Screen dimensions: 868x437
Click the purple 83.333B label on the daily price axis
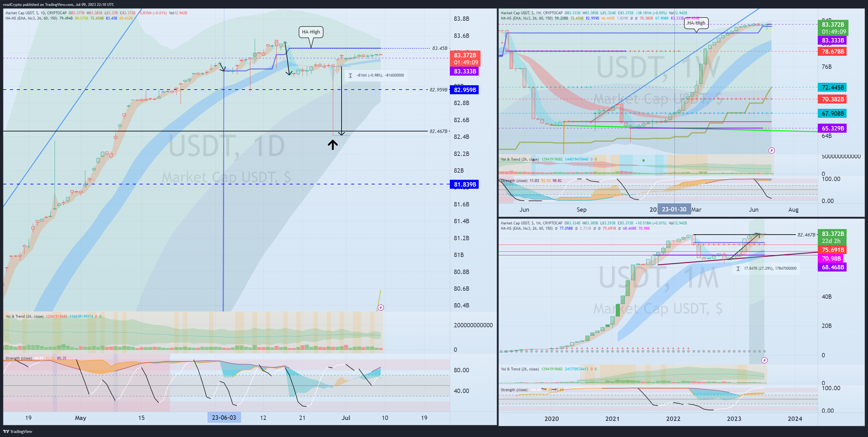tap(465, 71)
